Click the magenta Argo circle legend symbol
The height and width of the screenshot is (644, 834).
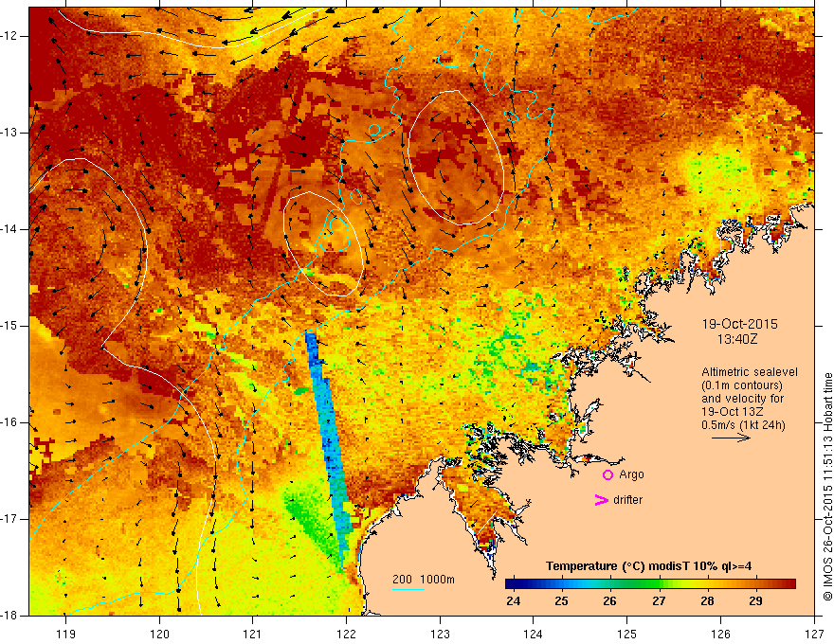coord(607,475)
